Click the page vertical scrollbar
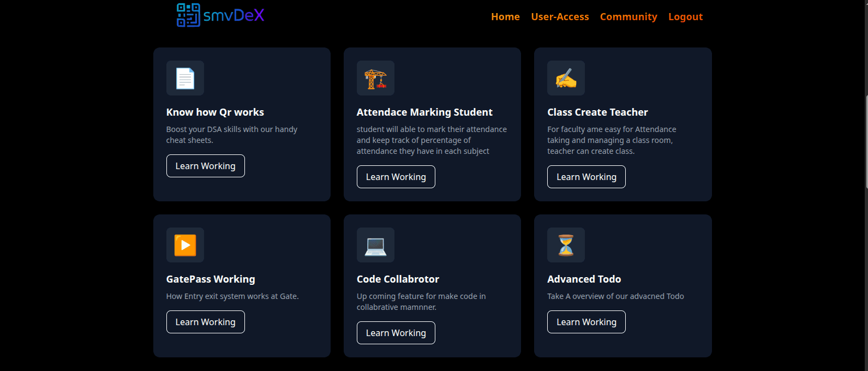 tap(866, 142)
